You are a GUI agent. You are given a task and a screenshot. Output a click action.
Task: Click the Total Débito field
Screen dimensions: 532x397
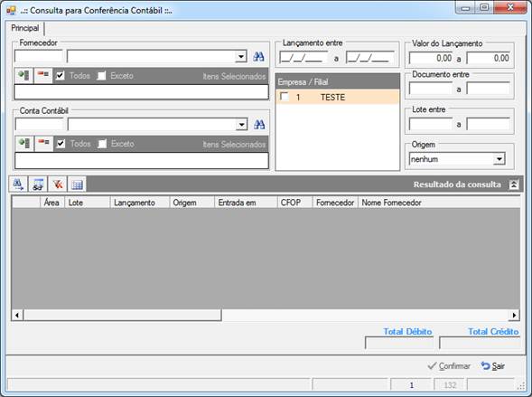[399, 343]
